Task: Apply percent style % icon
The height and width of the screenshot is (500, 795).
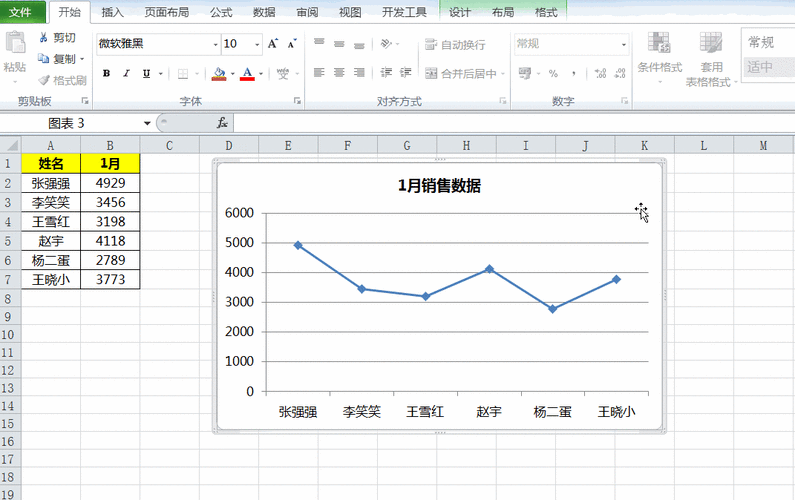Action: coord(553,74)
